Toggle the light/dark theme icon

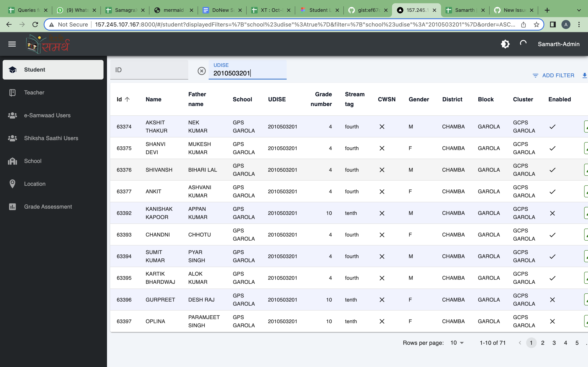click(505, 44)
